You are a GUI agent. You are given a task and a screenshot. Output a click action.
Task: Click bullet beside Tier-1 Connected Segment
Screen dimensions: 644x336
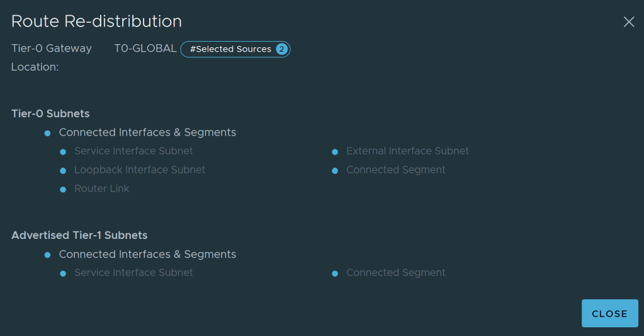(335, 274)
